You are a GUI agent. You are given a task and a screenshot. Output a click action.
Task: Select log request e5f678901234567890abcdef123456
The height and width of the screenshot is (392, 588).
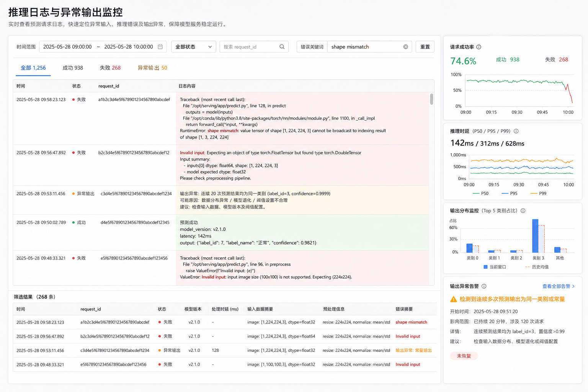134,258
